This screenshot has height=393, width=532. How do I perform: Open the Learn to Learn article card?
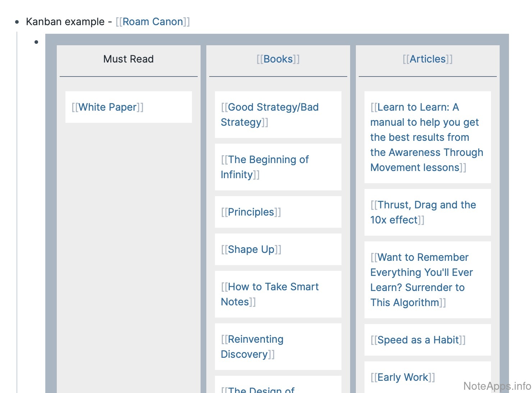pos(427,137)
